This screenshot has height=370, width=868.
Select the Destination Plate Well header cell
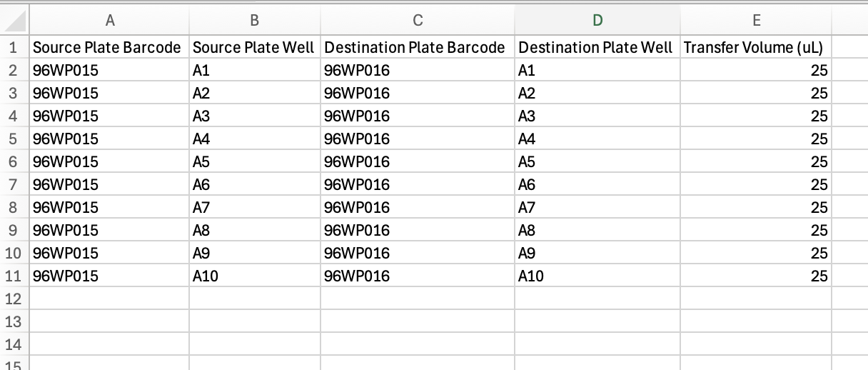[597, 48]
